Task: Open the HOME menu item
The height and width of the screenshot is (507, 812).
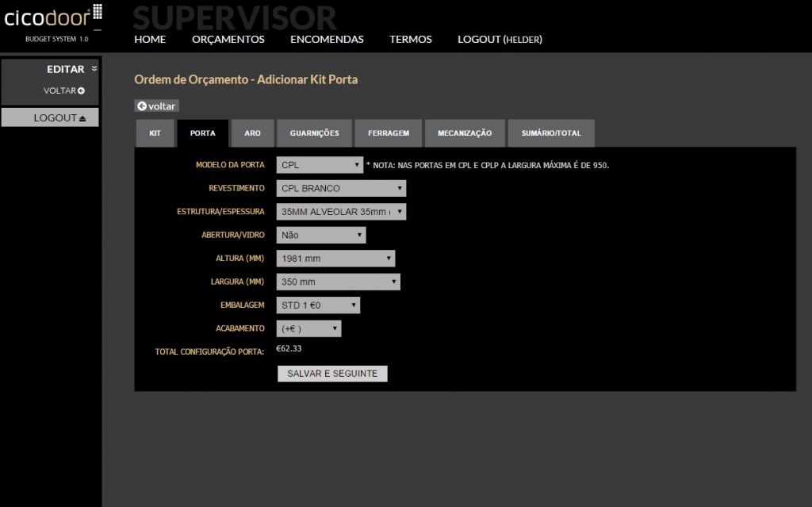Action: tap(150, 39)
